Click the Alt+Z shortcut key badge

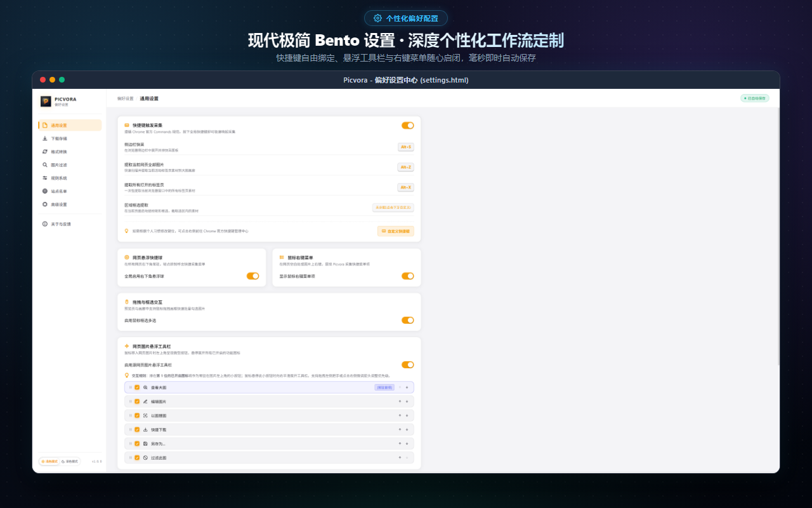coord(406,167)
